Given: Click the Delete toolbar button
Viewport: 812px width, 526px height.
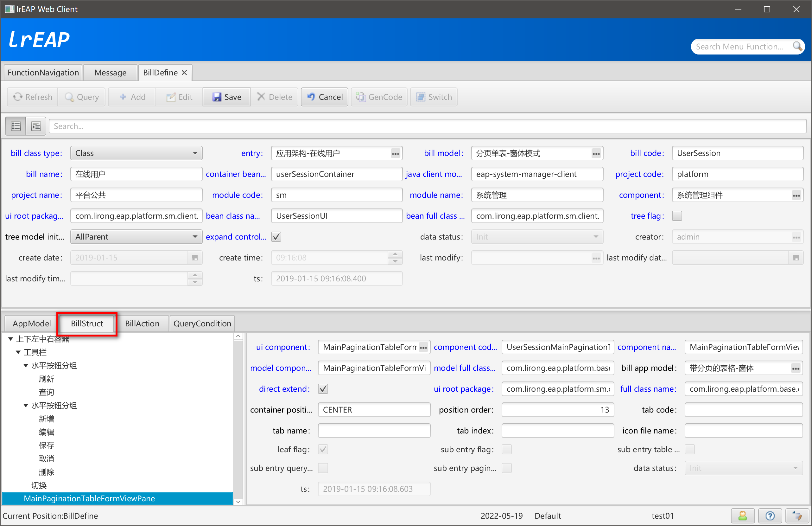Looking at the screenshot, I should [x=274, y=97].
